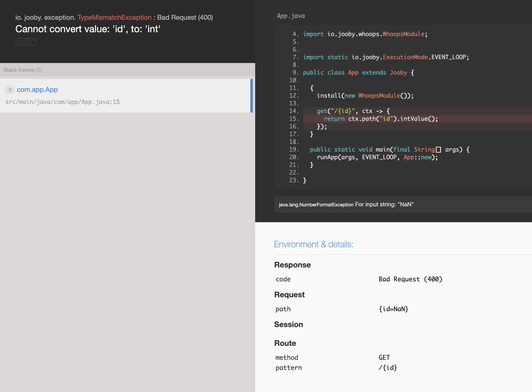Image resolution: width=532 pixels, height=392 pixels.
Task: Click the GET method value
Action: pos(384,358)
